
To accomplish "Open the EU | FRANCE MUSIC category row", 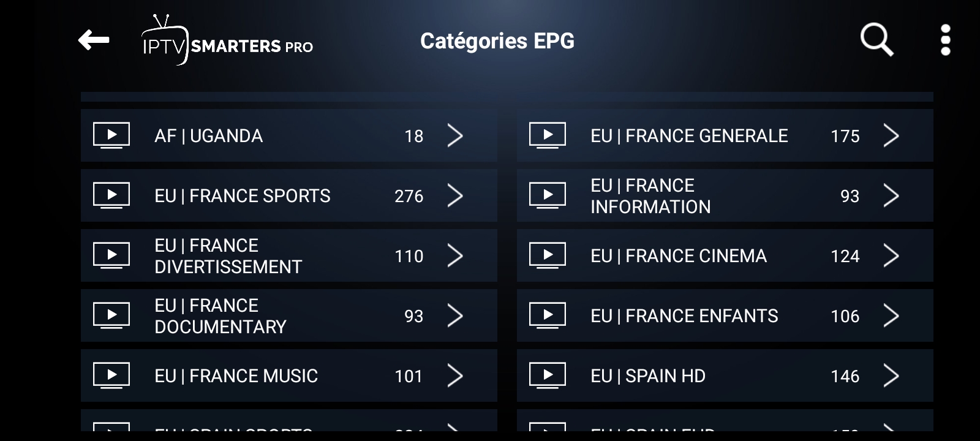I will click(288, 375).
